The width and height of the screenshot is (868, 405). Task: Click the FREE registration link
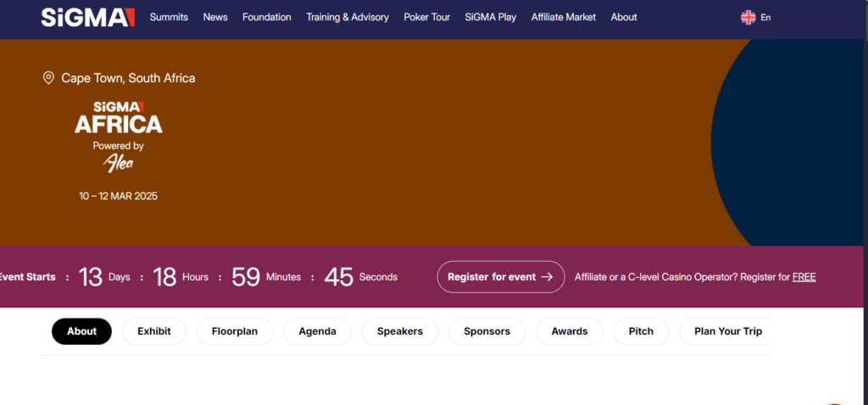804,277
